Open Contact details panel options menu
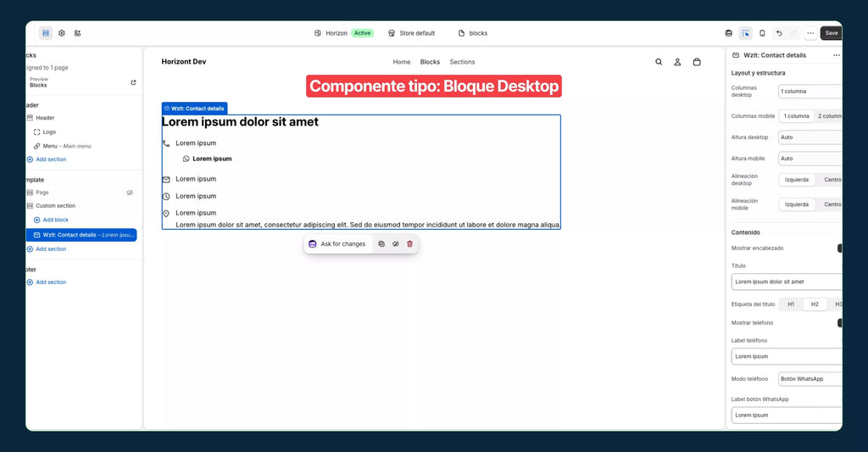The width and height of the screenshot is (868, 452). tap(837, 55)
